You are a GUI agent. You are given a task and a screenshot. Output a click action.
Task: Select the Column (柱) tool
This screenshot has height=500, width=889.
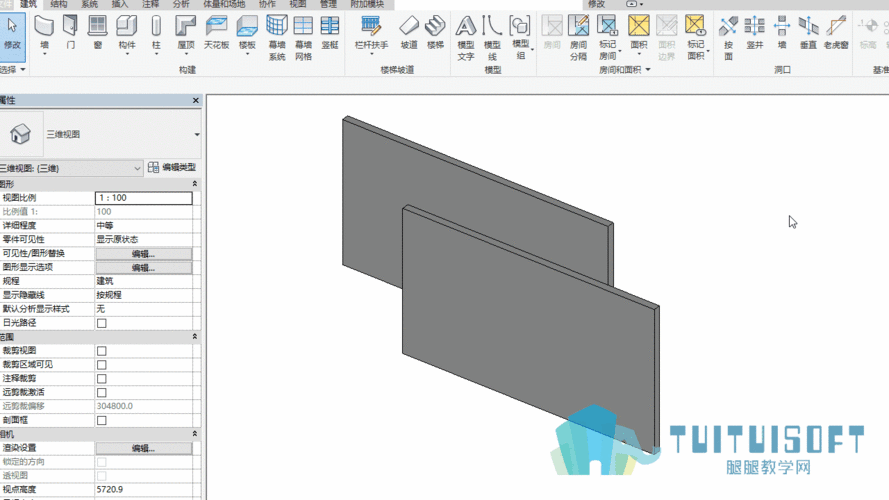point(156,33)
